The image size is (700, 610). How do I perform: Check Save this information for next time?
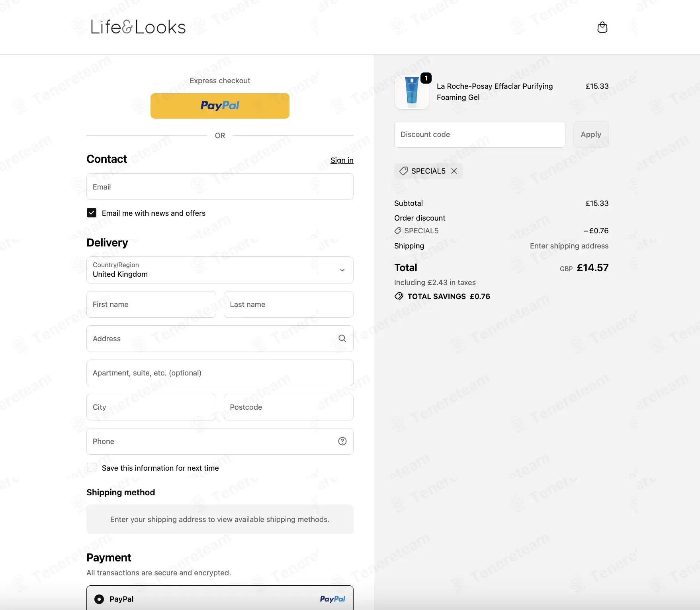92,467
